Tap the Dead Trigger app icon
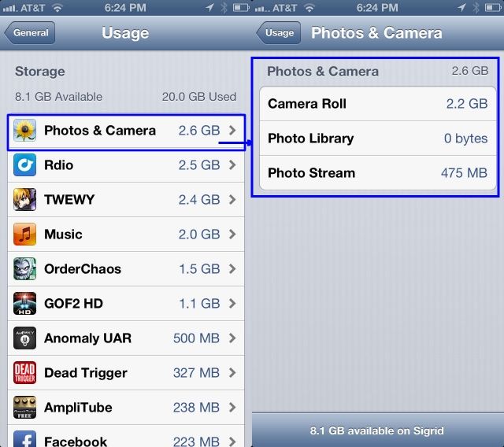Screen dimensions: 504x447 point(24,373)
